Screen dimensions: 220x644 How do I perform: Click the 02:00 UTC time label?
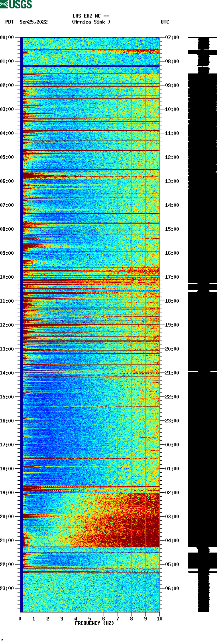point(172,493)
